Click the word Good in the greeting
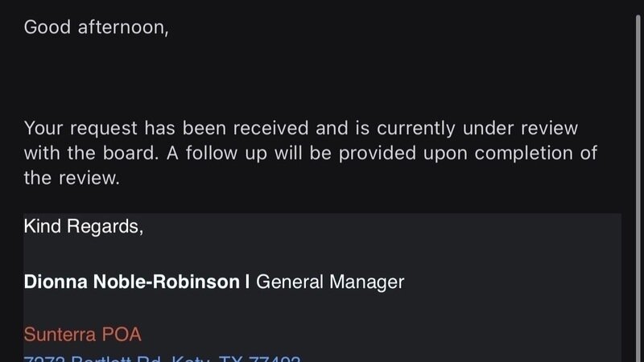 [x=47, y=27]
